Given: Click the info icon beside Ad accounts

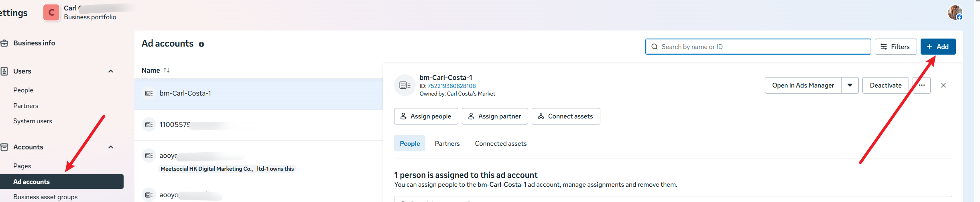Looking at the screenshot, I should (201, 45).
